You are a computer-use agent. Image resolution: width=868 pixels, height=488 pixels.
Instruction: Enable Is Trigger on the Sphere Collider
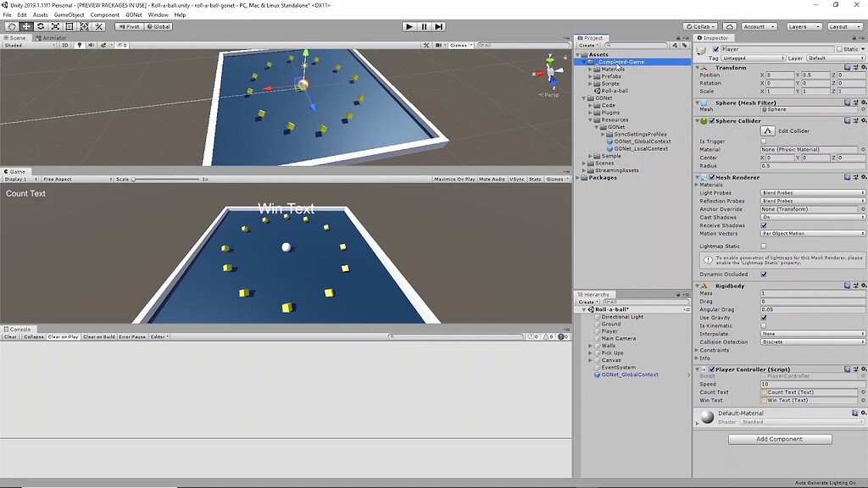(764, 141)
